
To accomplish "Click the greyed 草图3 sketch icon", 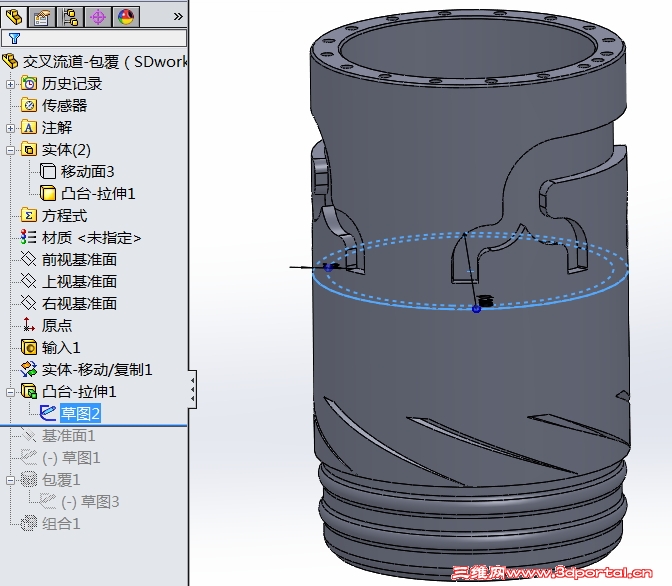I will click(x=48, y=501).
